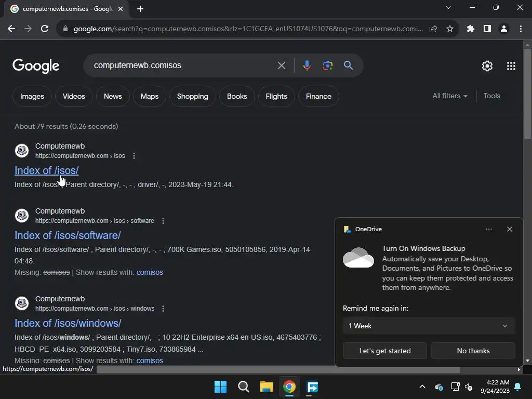Screen dimensions: 532x399
Task: Switch to Maps results
Action: tap(149, 96)
